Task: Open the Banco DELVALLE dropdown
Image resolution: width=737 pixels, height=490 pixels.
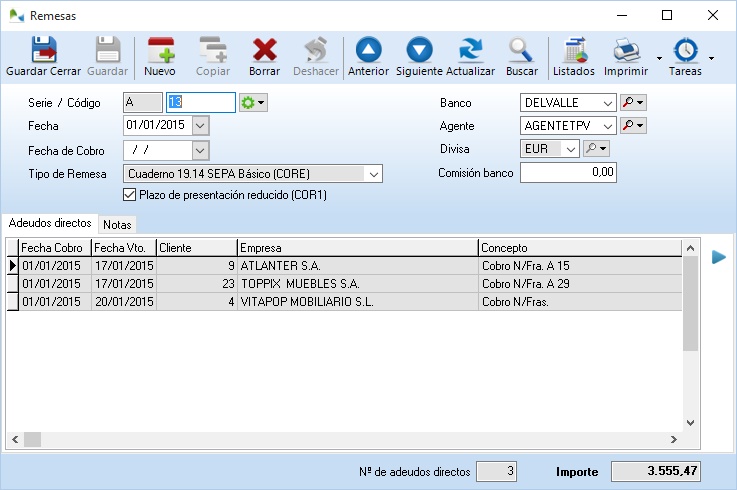Action: [608, 102]
